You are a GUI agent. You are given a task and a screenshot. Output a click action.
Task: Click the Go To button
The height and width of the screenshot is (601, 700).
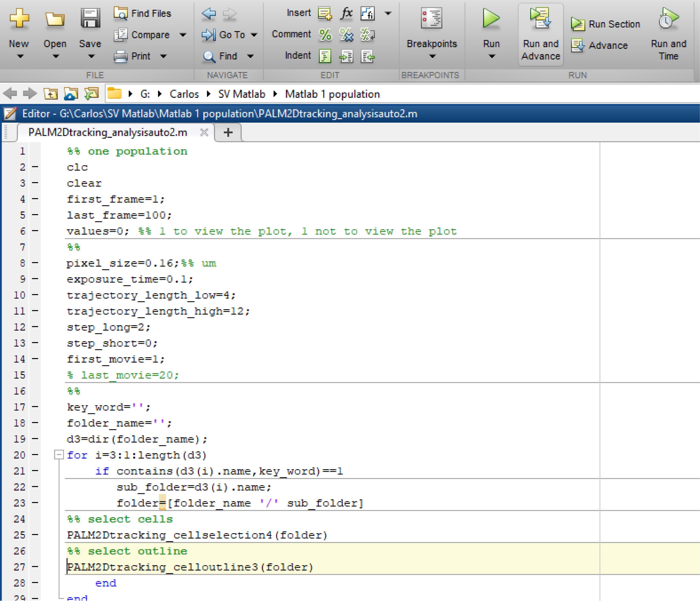point(223,35)
